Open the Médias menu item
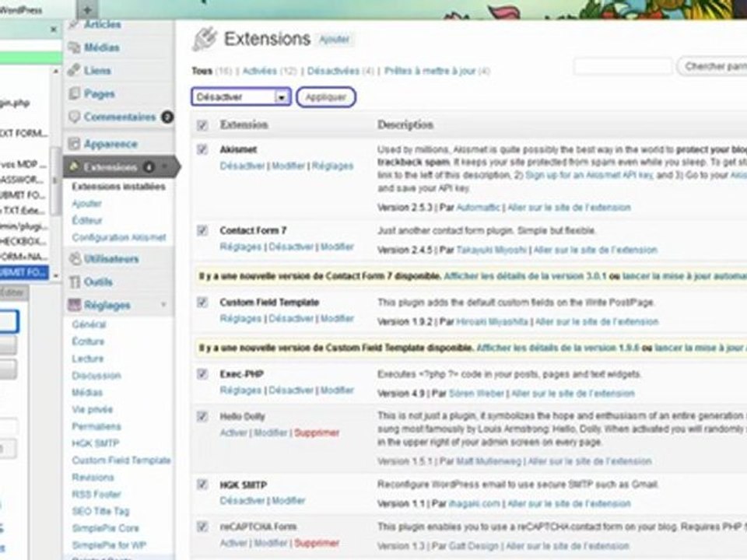 click(x=101, y=47)
